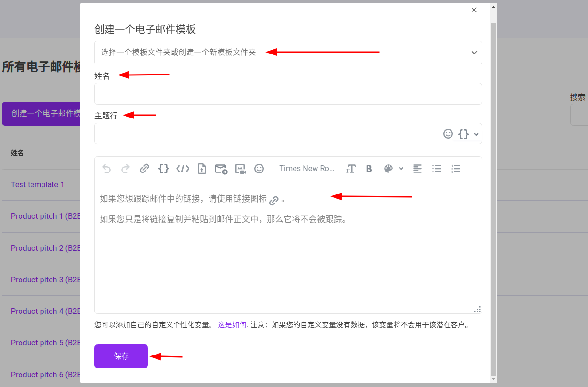This screenshot has width=588, height=387.
Task: Open Test template 1 in background list
Action: (x=37, y=185)
